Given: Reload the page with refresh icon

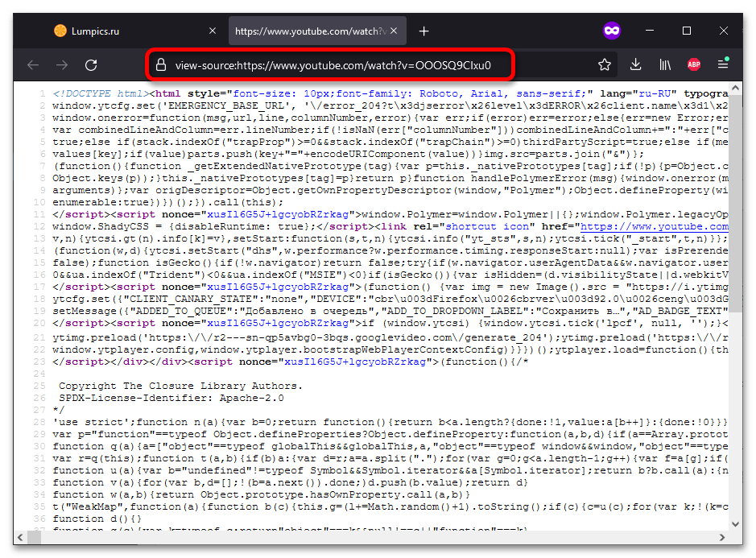Looking at the screenshot, I should pos(91,64).
